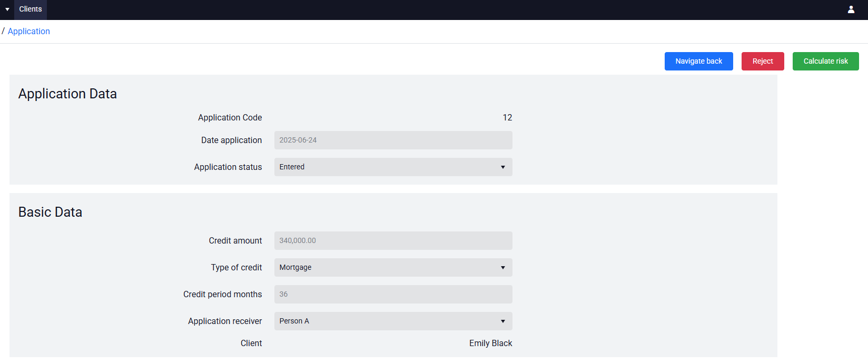Screen dimensions: 868x364
Task: Reject the application
Action: [763, 61]
